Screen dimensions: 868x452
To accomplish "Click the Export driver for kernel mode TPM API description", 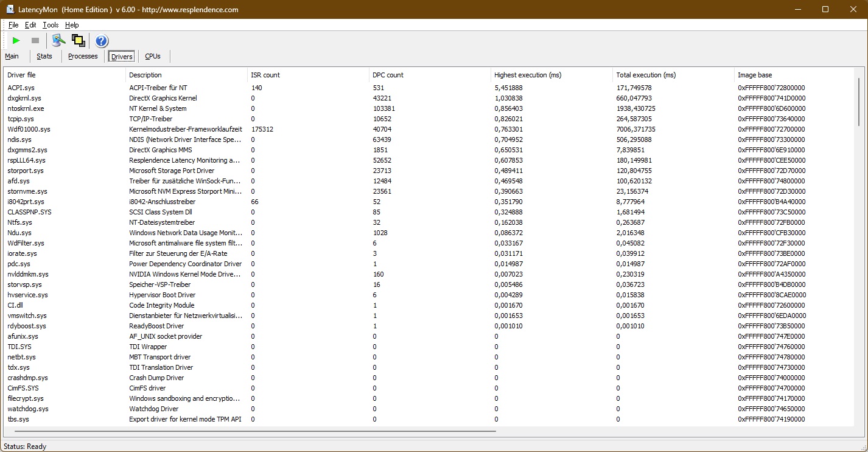I will pyautogui.click(x=186, y=419).
